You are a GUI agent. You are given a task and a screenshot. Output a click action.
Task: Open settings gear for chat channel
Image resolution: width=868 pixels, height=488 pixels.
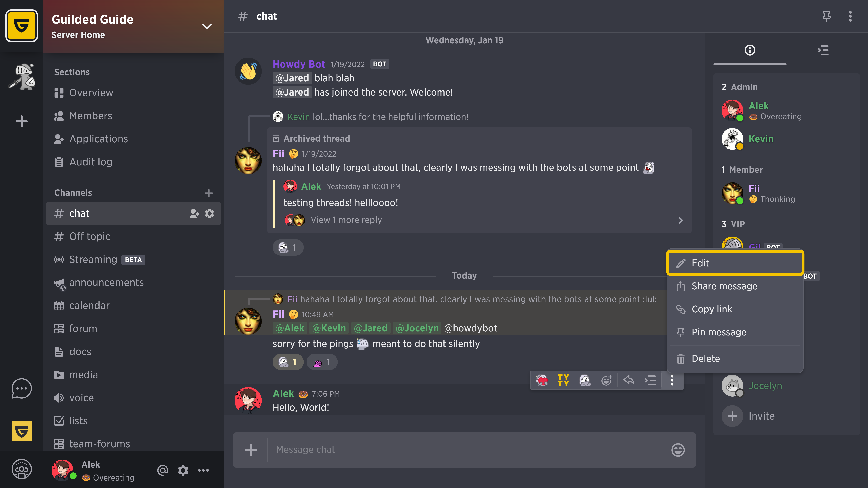click(210, 213)
